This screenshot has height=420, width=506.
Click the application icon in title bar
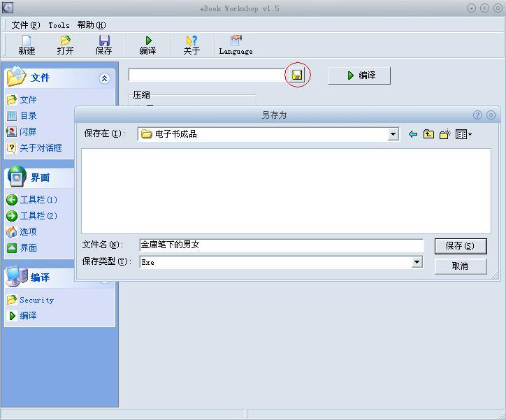8,8
